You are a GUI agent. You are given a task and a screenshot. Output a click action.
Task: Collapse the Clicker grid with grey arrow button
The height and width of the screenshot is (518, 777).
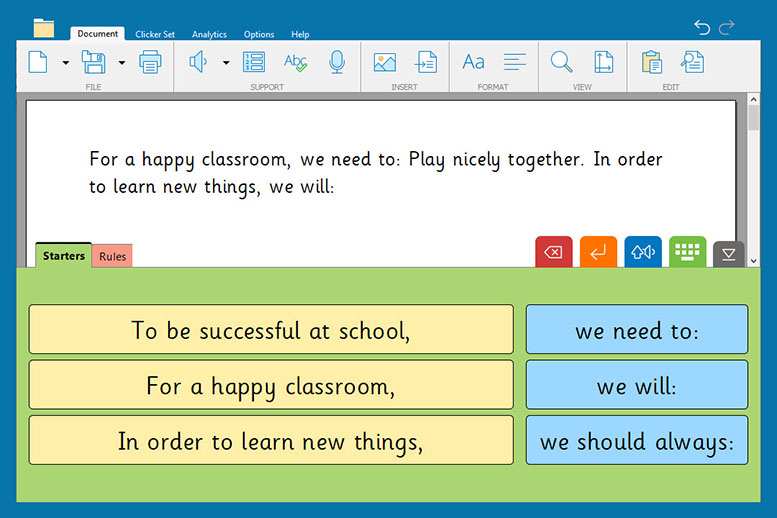click(728, 255)
